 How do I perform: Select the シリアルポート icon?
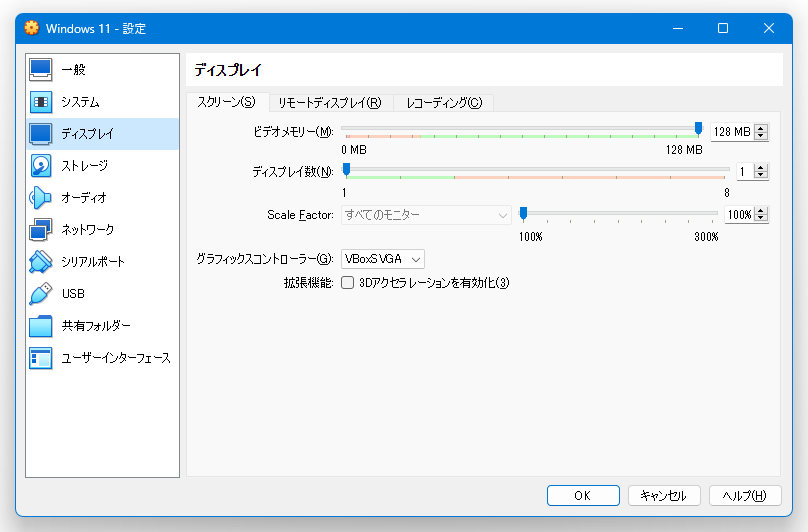coord(41,262)
